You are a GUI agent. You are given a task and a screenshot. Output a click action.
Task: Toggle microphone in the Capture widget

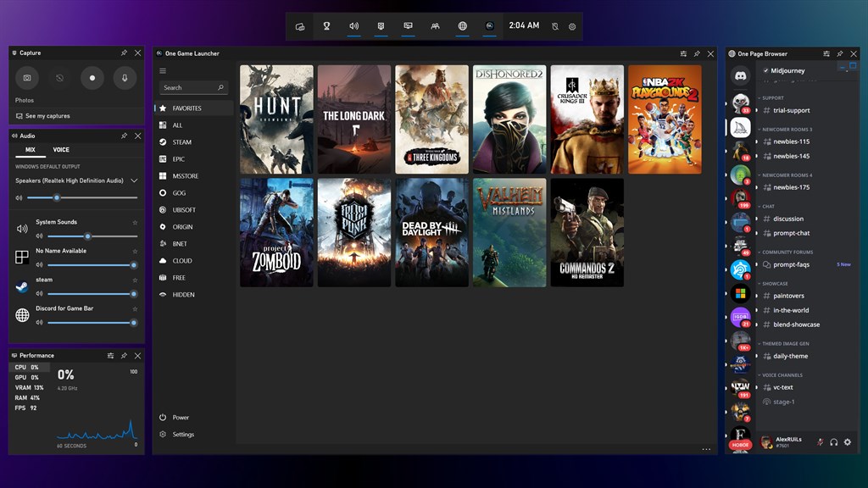click(x=125, y=78)
